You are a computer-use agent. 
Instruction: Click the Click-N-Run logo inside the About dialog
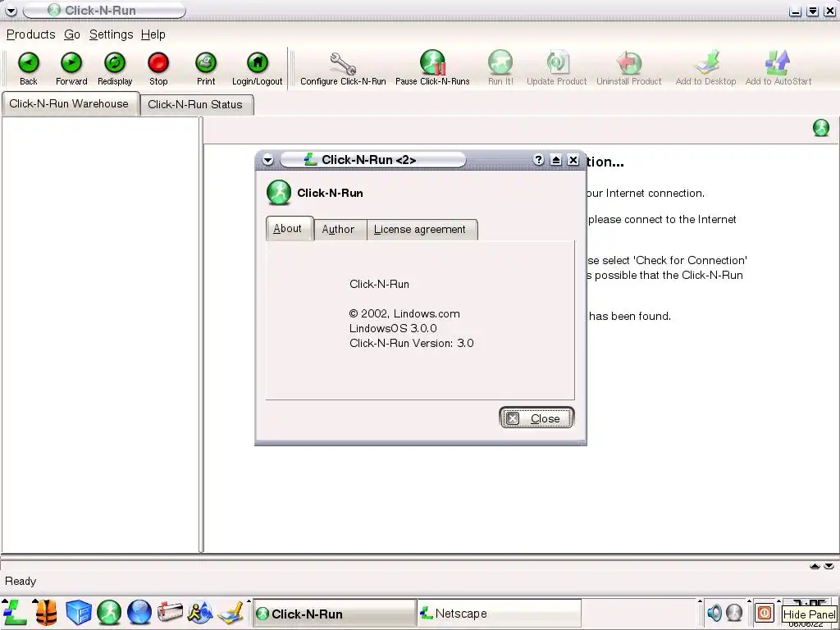tap(279, 193)
